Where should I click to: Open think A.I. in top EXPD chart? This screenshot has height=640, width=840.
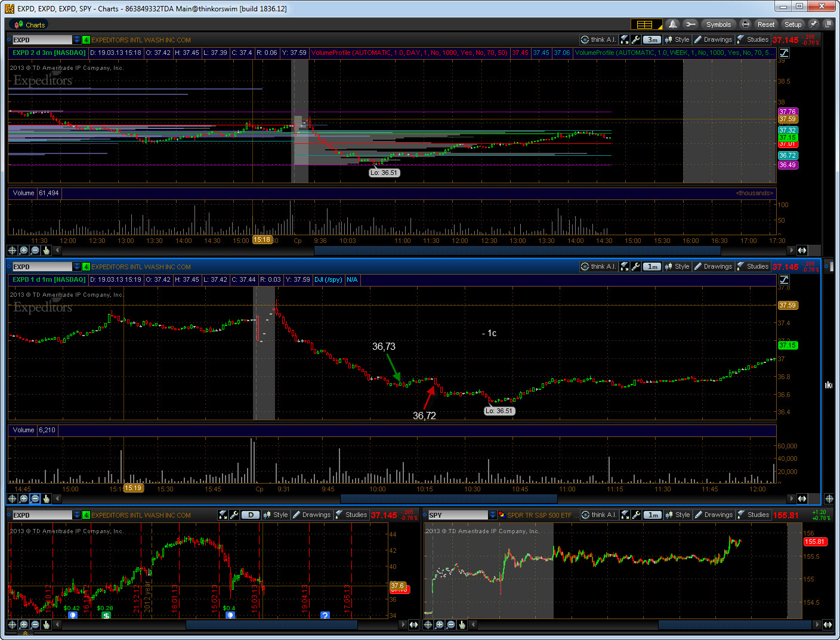[598, 39]
